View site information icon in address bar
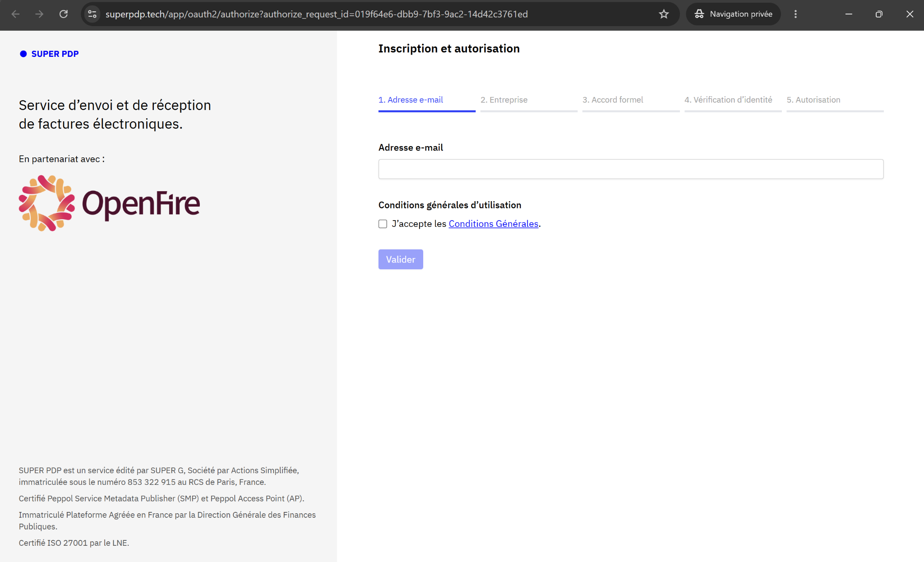 (x=92, y=14)
